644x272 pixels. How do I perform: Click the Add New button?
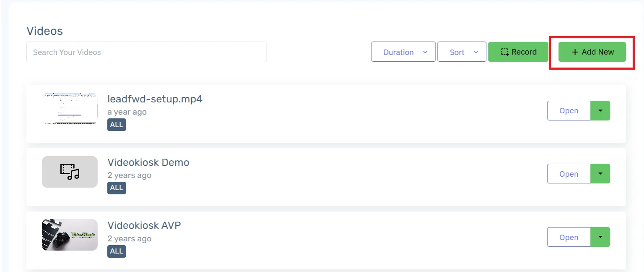592,52
